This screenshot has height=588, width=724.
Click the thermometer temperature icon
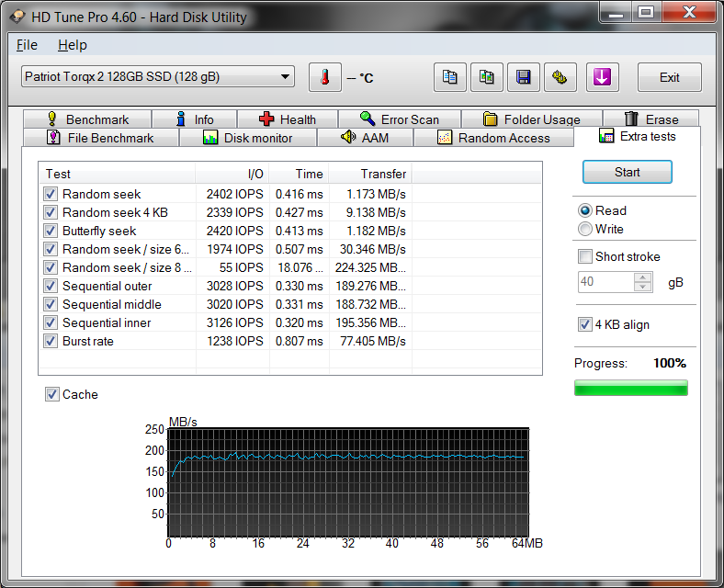click(x=324, y=77)
